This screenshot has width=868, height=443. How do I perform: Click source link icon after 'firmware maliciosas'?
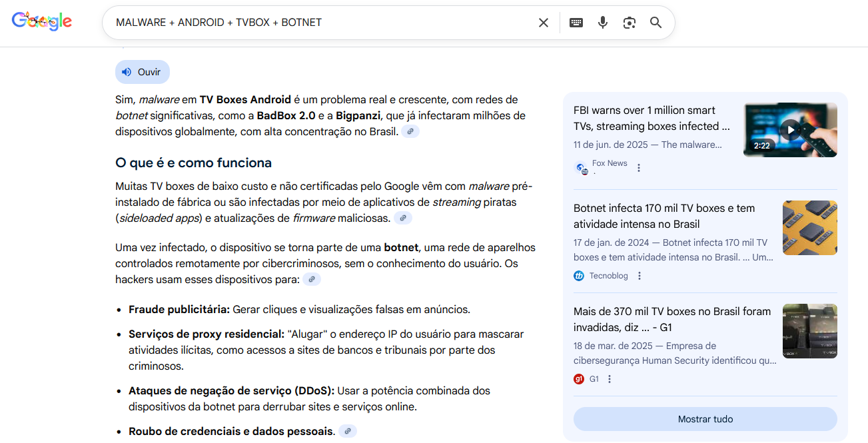click(x=403, y=218)
